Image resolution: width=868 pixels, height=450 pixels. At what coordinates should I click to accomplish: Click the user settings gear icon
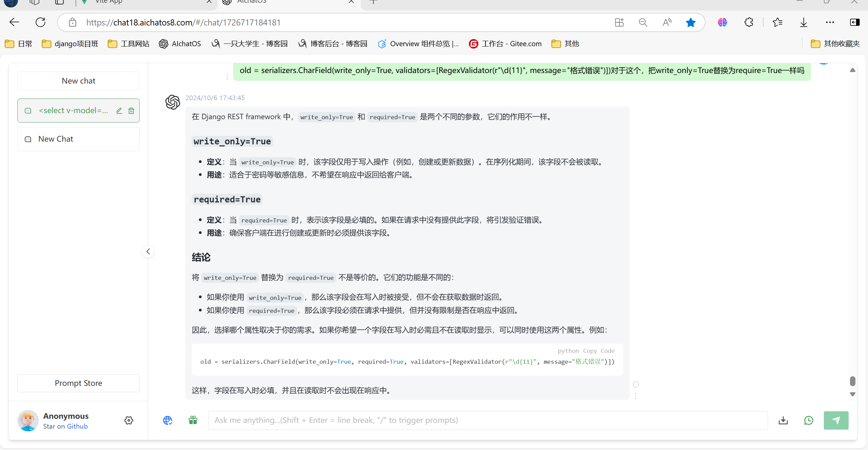(129, 420)
